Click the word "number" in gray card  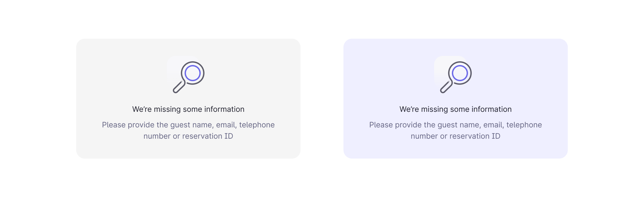(157, 136)
